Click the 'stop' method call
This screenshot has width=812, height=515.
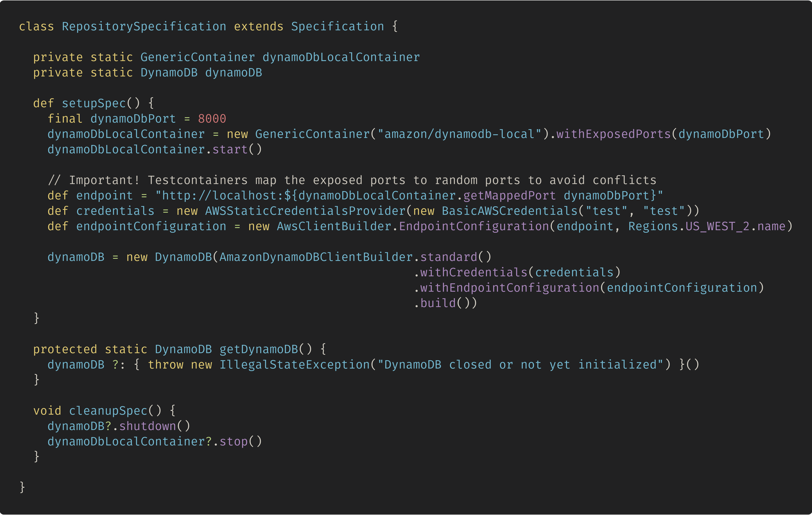[234, 442]
